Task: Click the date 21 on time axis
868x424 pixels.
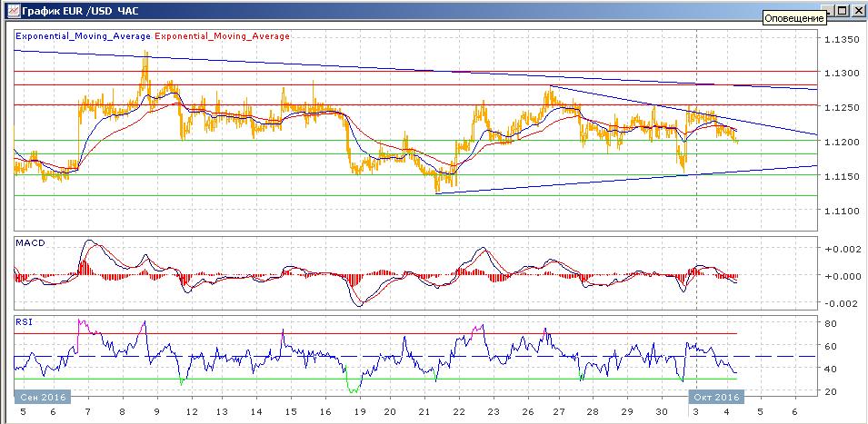Action: pyautogui.click(x=424, y=412)
